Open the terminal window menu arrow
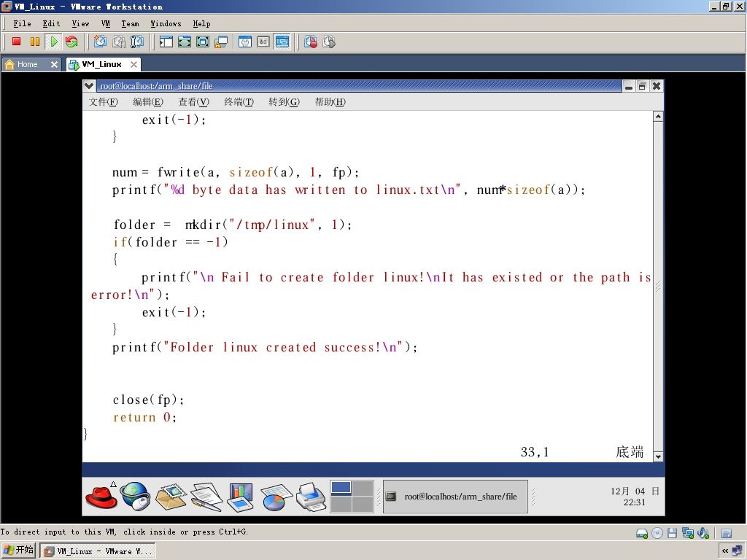This screenshot has width=747, height=560. [x=88, y=86]
